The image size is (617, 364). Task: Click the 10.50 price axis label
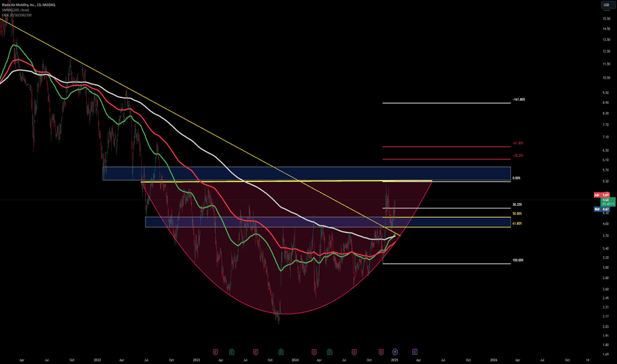(606, 78)
